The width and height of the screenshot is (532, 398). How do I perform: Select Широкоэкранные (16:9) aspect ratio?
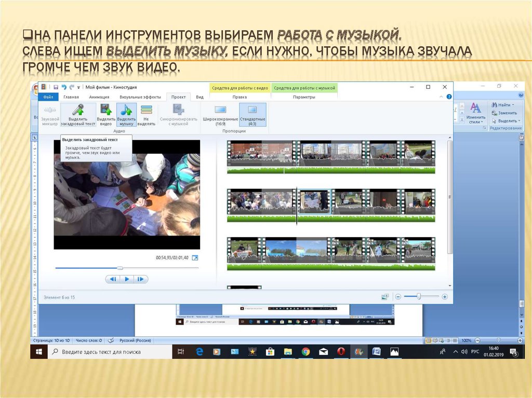pos(220,115)
